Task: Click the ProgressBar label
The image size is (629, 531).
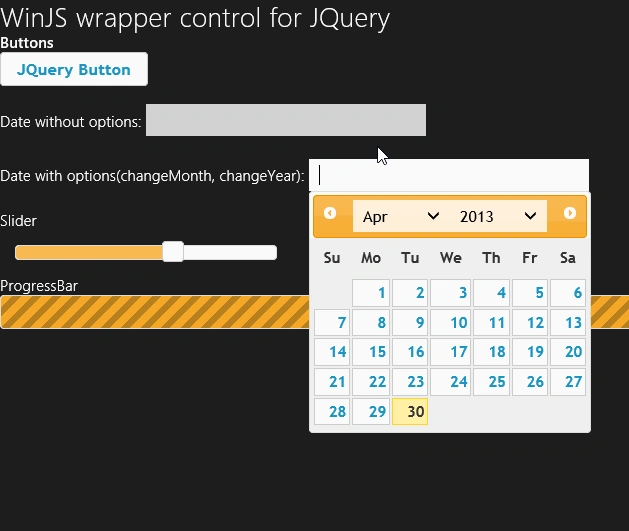Action: pos(39,286)
